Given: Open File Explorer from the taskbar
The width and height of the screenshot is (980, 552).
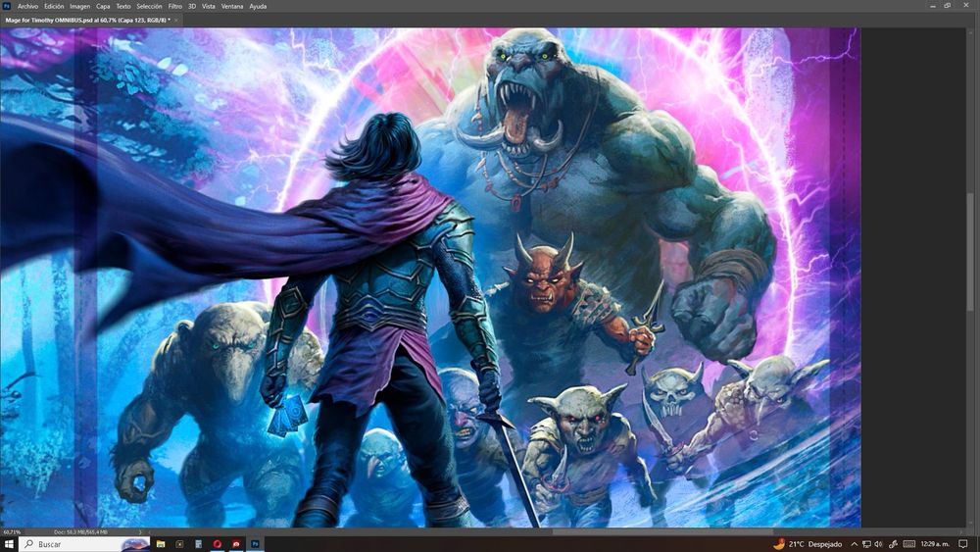Looking at the screenshot, I should click(x=161, y=544).
